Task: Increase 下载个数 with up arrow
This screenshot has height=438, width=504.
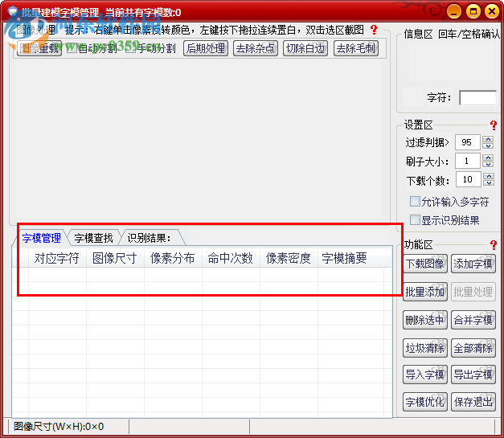Action: [x=489, y=176]
